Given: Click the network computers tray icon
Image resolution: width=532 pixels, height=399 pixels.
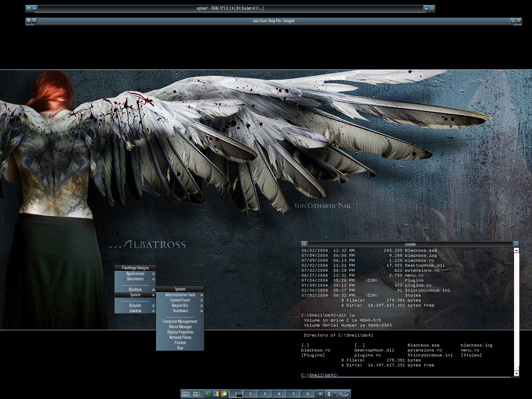Looking at the screenshot, I should pyautogui.click(x=347, y=394).
